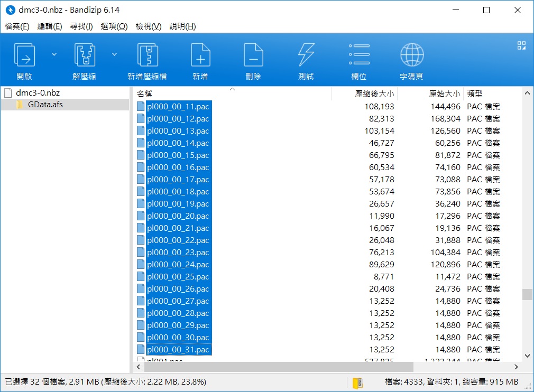Screen dimensions: 534x392
Task: Open the 檢視(V) menu
Action: tap(149, 26)
